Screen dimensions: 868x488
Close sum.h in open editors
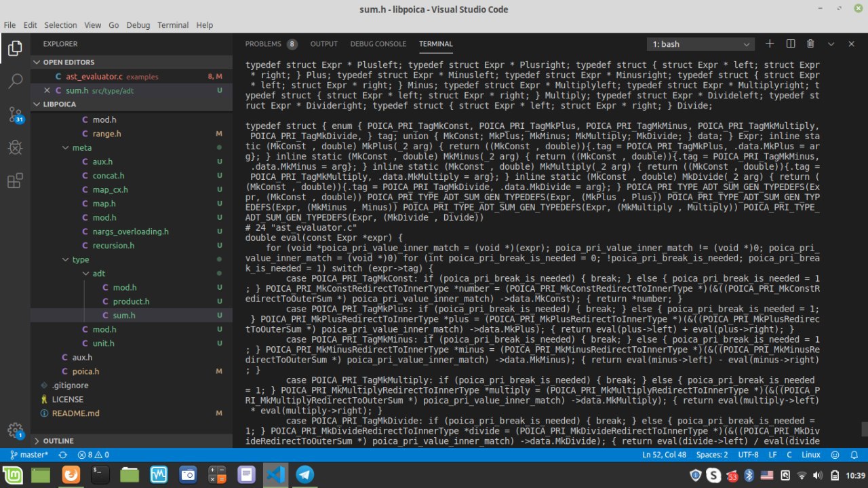(47, 90)
